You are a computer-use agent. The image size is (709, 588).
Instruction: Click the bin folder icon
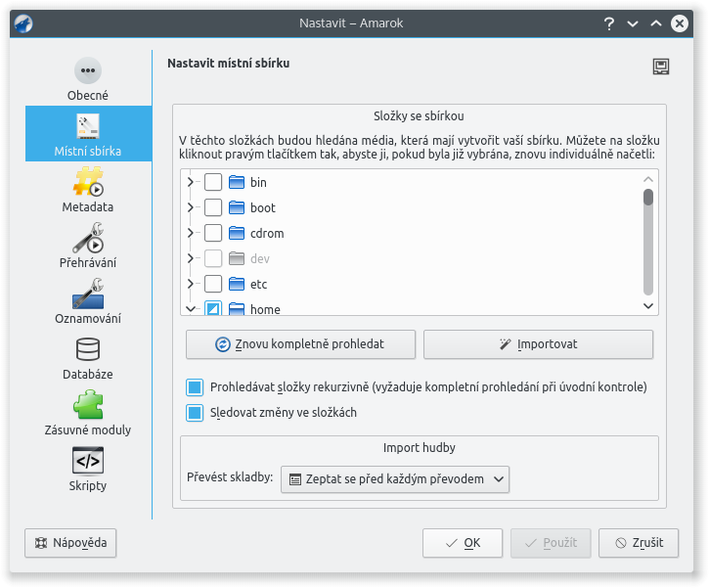[x=236, y=182]
